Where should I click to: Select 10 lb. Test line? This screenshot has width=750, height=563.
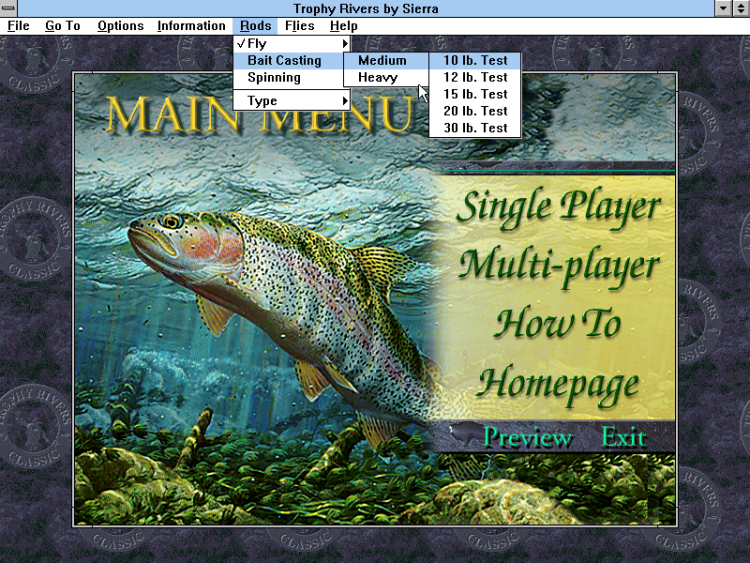[x=475, y=60]
